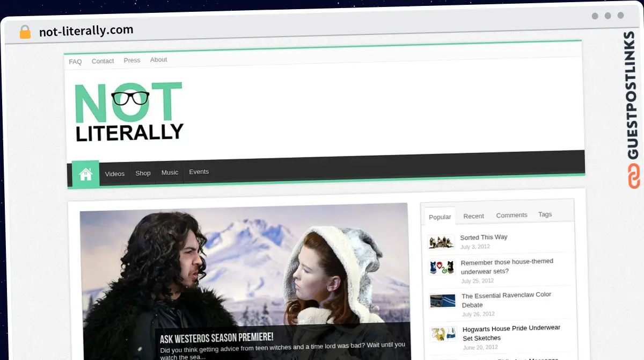Switch to the Recent tab

[473, 216]
